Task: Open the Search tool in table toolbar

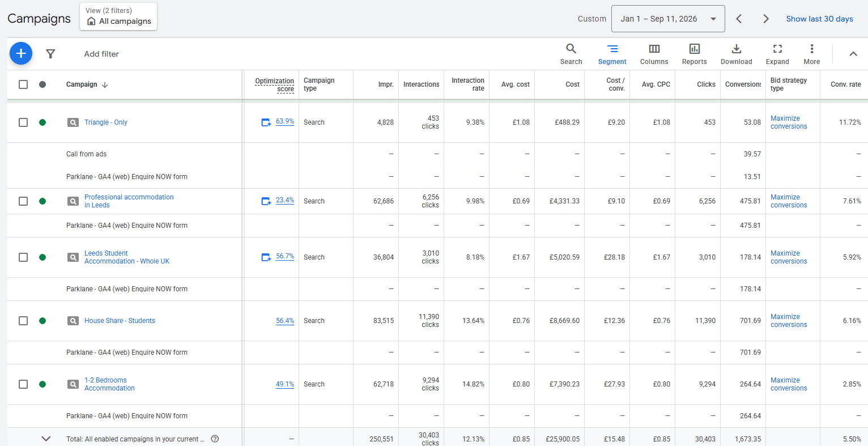Action: tap(571, 54)
